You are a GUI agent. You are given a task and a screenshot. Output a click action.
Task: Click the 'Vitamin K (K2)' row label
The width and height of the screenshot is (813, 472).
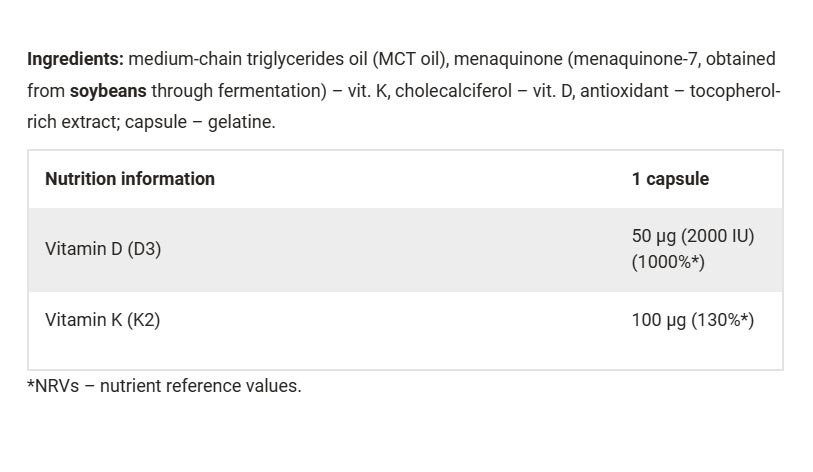(x=103, y=320)
